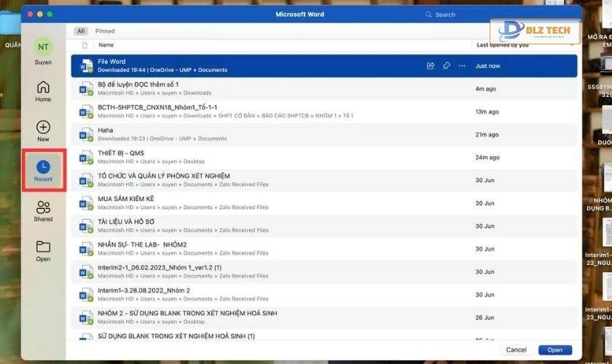The width and height of the screenshot is (612, 364).
Task: Click Word icon of MUA SẮM KIỂM KÊ
Action: click(x=86, y=203)
